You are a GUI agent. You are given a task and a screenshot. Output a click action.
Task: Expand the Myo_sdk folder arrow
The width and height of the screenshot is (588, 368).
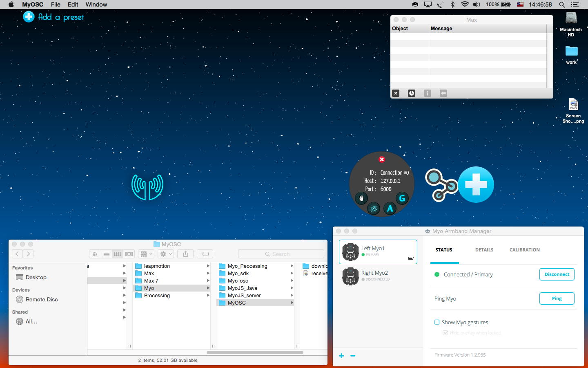point(292,274)
